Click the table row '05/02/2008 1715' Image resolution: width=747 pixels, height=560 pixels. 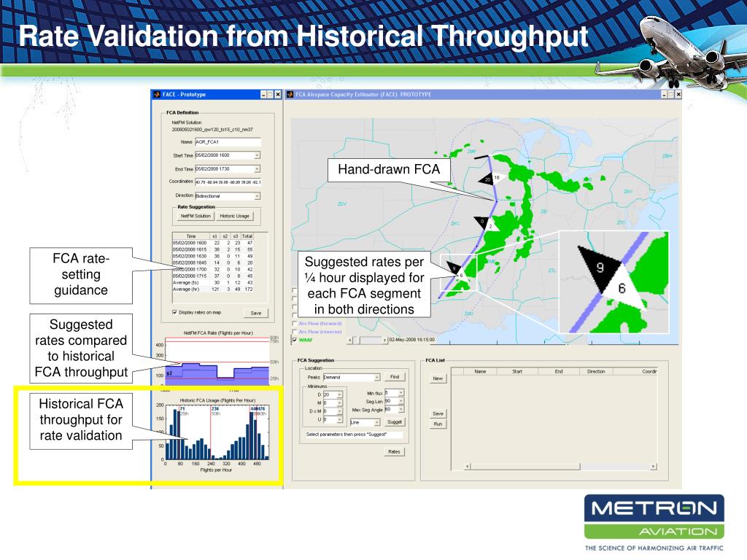pyautogui.click(x=213, y=276)
